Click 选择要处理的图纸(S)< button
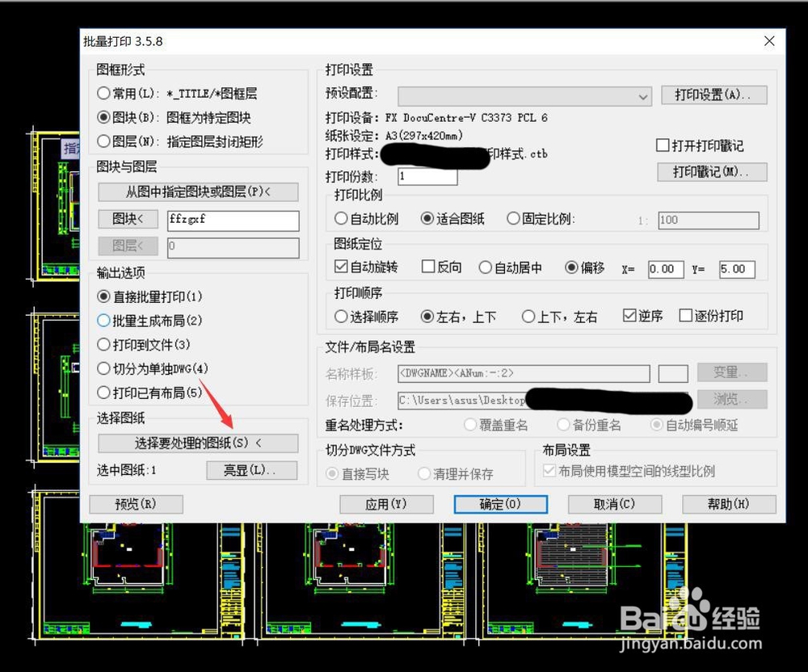 click(199, 443)
